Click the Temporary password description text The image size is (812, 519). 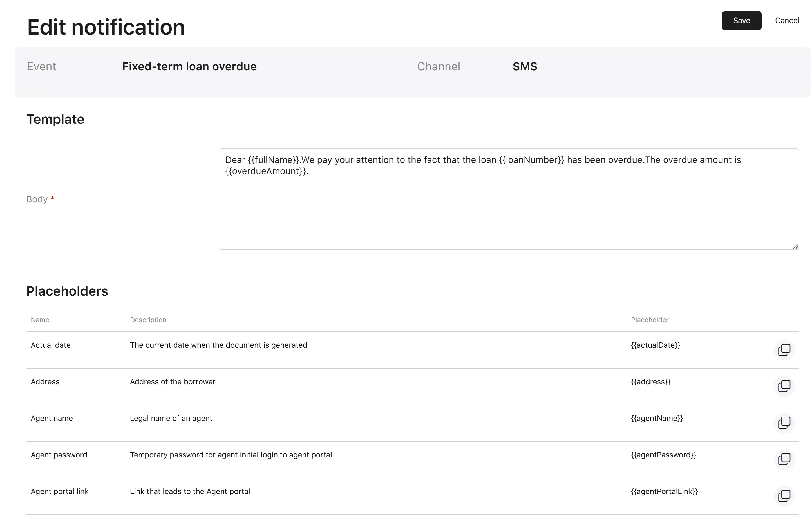[231, 455]
